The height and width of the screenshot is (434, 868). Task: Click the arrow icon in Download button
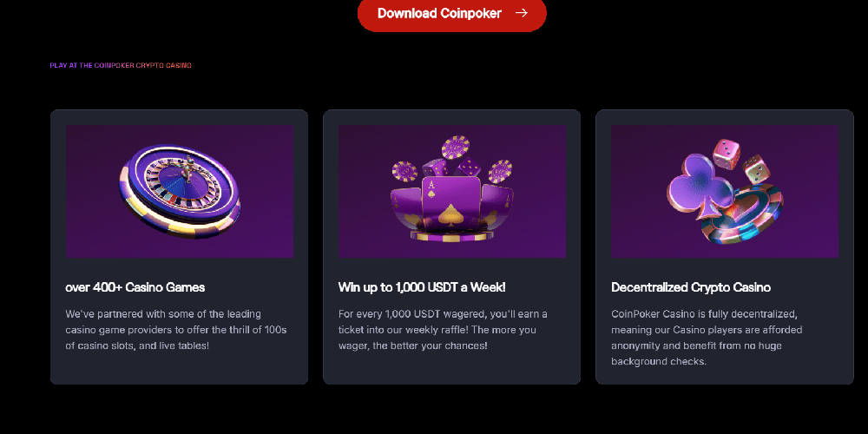[522, 13]
